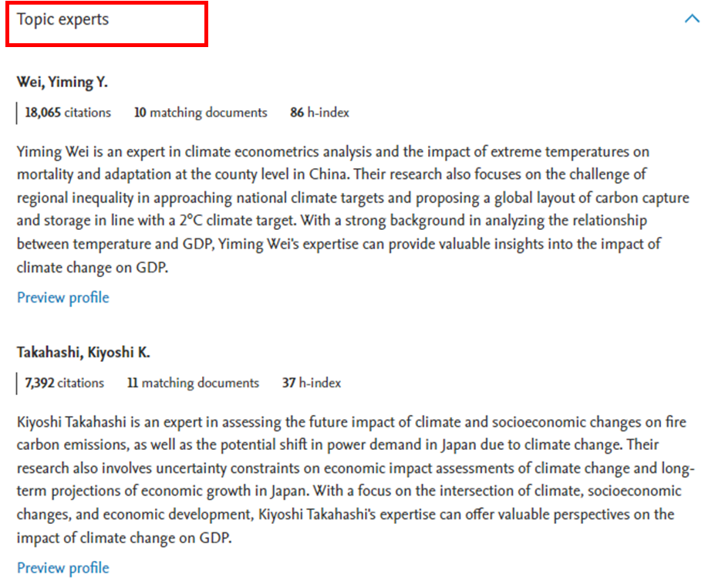Click the citation bar beside 7,392 citations
The width and height of the screenshot is (725, 588).
click(15, 383)
